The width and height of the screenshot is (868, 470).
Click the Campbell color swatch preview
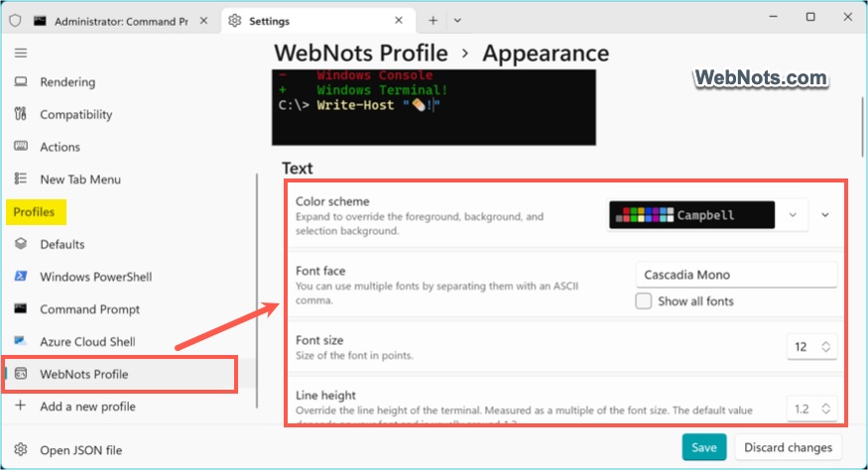click(x=692, y=215)
